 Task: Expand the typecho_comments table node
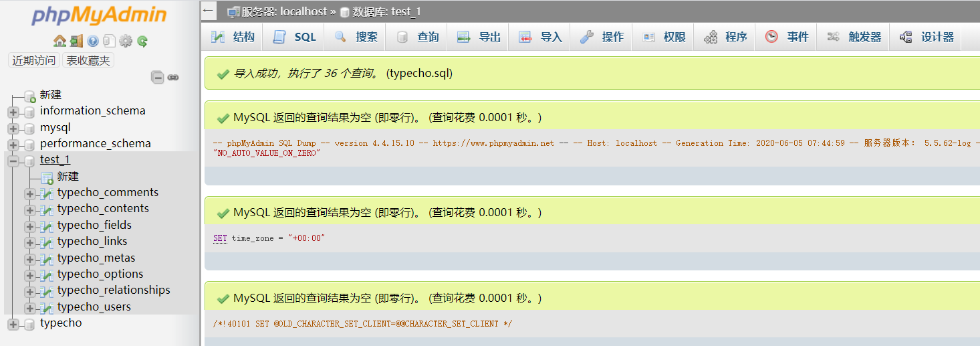[x=30, y=193]
